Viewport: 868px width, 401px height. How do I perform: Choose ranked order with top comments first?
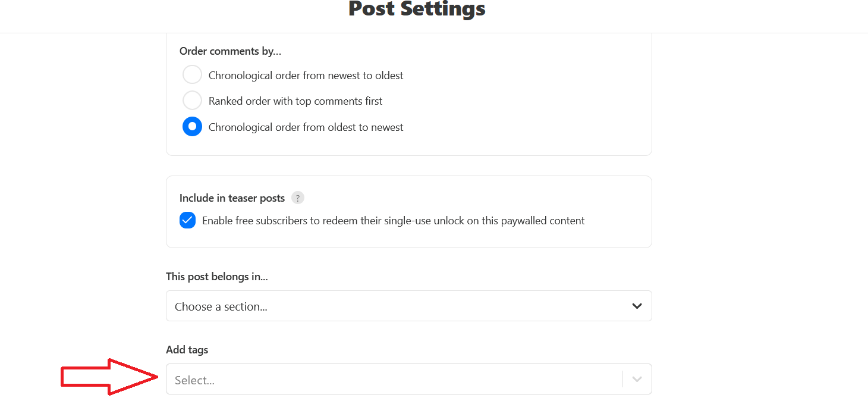[x=192, y=100]
